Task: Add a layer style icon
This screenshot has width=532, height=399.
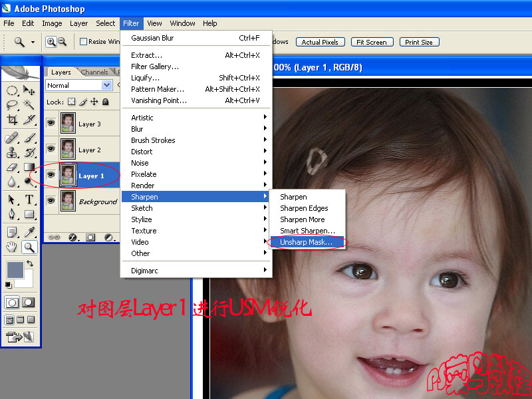Action: pos(73,237)
